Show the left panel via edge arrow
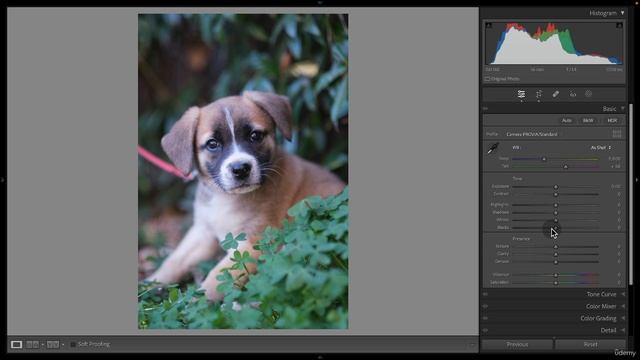 tap(3, 180)
